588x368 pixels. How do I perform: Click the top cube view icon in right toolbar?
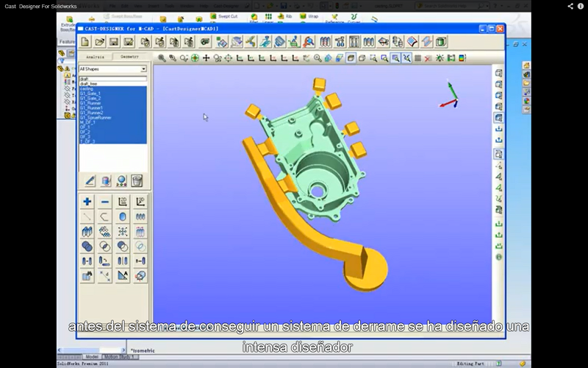498,73
